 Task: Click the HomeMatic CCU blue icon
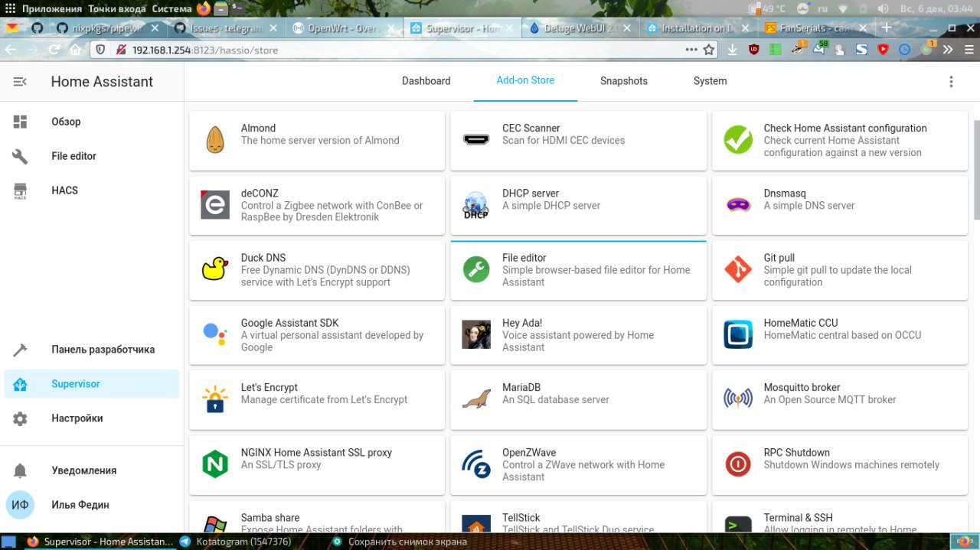tap(738, 334)
